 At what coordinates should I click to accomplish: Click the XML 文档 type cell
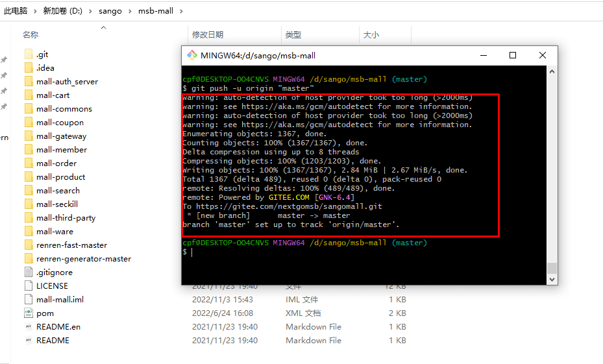pos(303,313)
